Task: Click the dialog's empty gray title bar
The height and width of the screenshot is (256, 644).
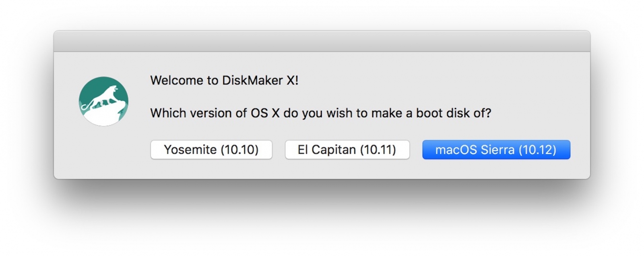Action: (x=322, y=41)
